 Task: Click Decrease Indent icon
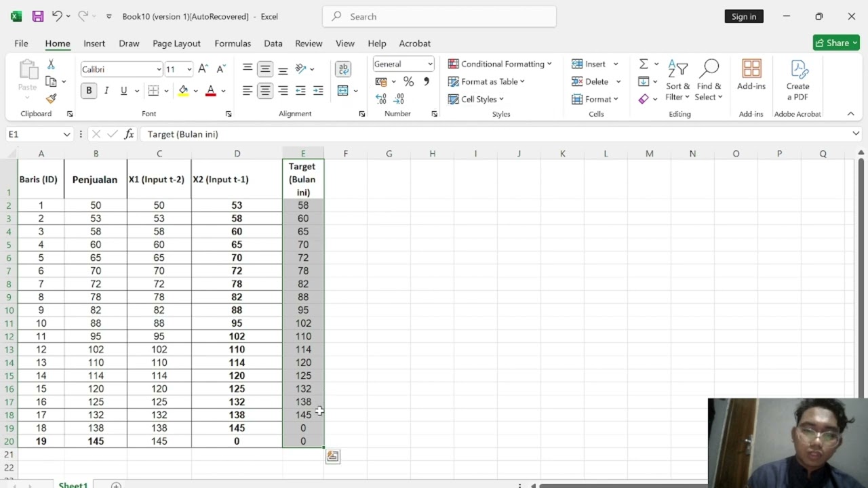(x=300, y=90)
